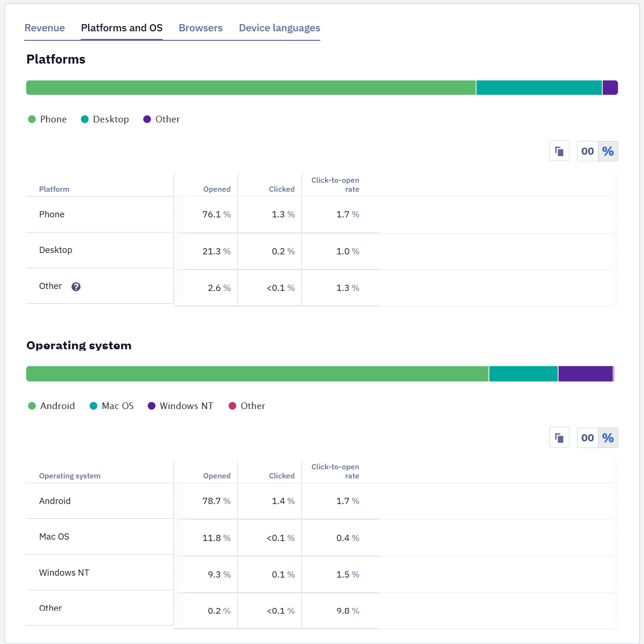Click the 78.7 % Android opened value
Screen dimensions: 644x644
click(x=216, y=501)
